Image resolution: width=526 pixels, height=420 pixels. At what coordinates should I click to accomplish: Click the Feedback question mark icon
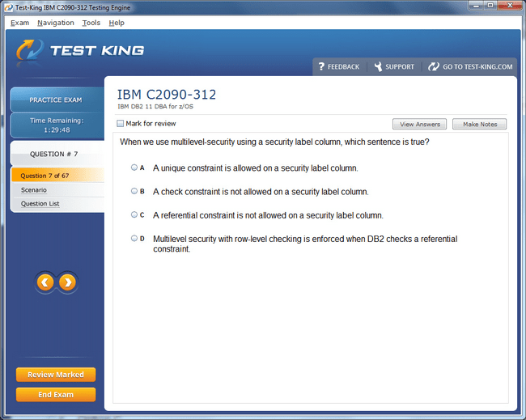click(321, 66)
